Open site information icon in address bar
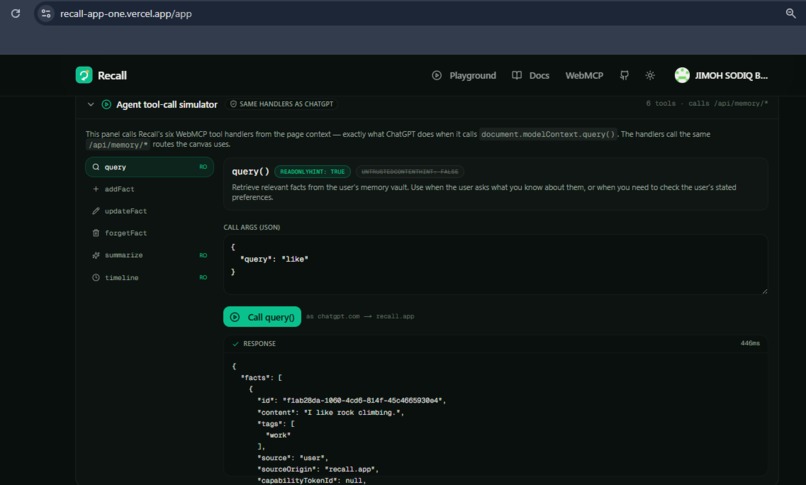 tap(46, 13)
